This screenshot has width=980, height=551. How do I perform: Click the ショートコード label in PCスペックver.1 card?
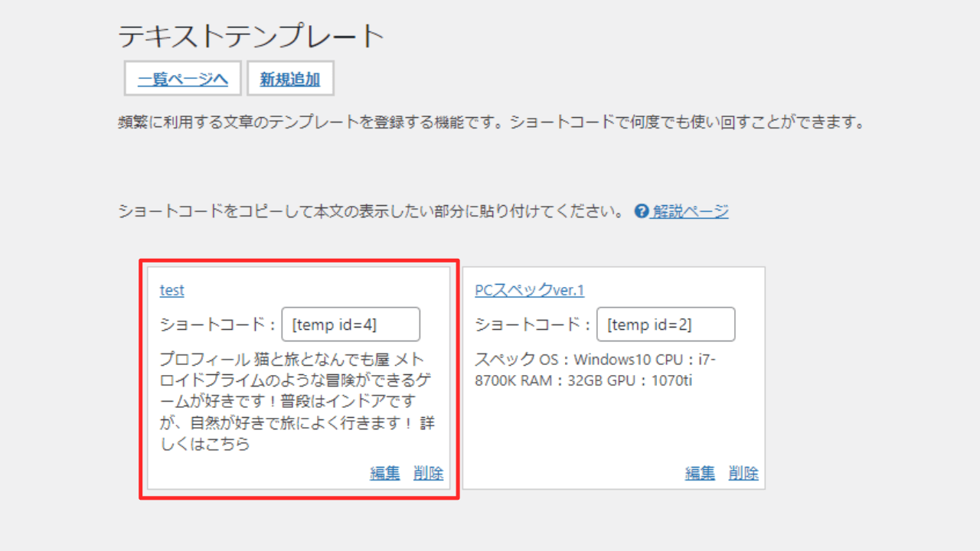[x=533, y=324]
